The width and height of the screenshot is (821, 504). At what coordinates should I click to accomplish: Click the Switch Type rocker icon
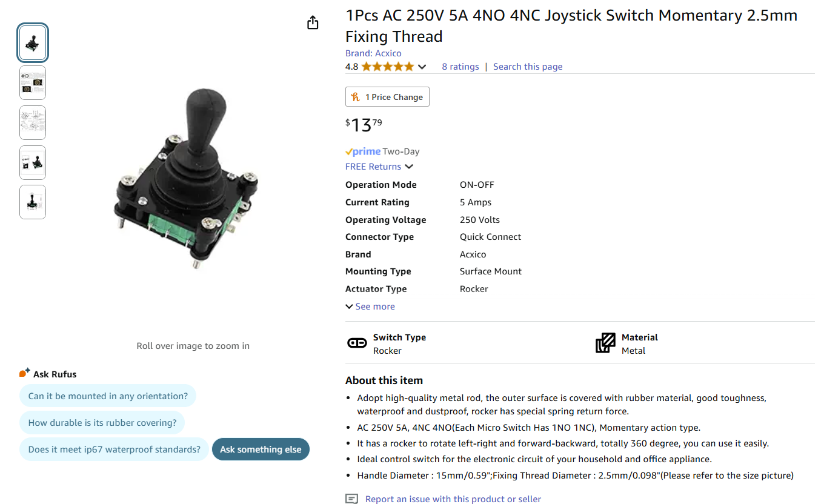(357, 343)
